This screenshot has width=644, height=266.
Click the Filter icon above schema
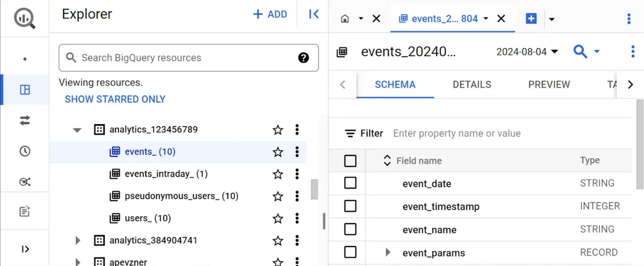click(x=350, y=134)
